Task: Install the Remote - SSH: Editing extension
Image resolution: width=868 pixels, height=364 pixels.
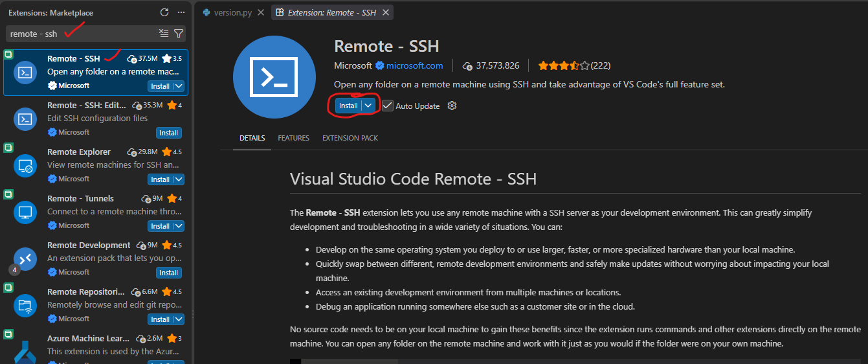Action: [x=168, y=133]
